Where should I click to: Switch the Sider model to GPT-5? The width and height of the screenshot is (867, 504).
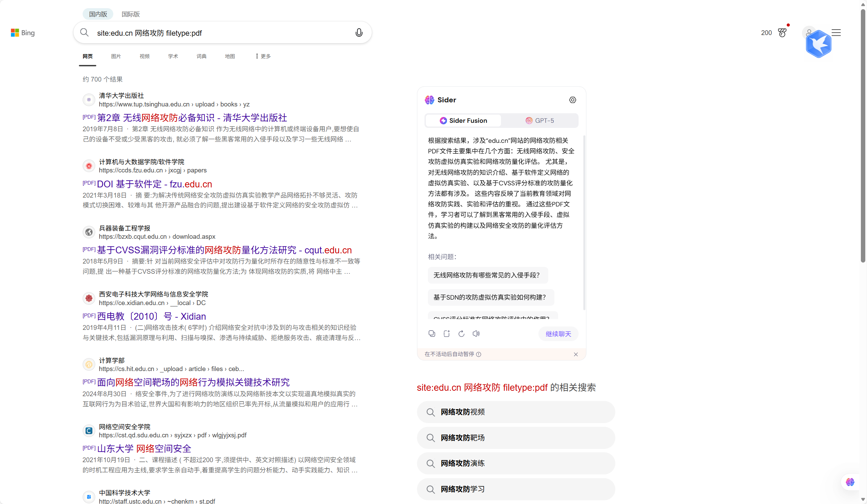tap(540, 120)
